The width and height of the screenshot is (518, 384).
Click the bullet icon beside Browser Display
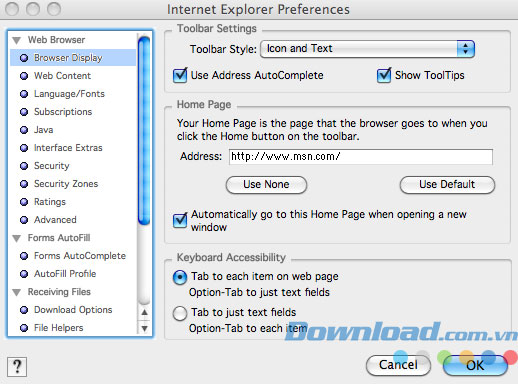[24, 58]
